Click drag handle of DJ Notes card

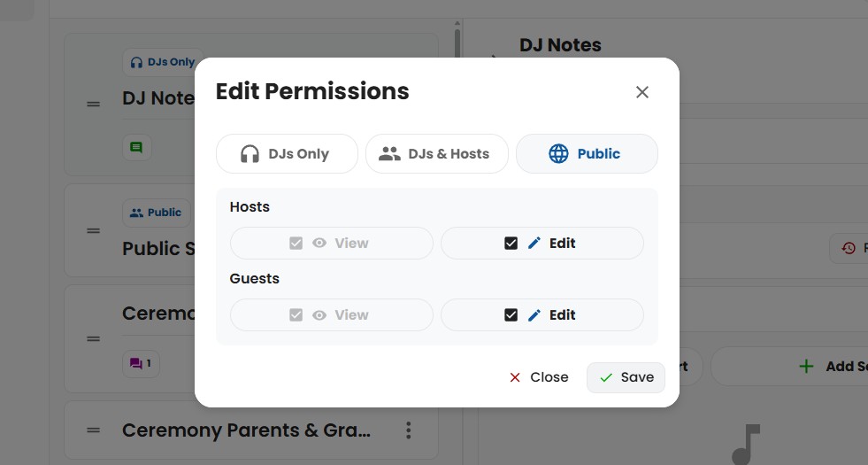94,105
